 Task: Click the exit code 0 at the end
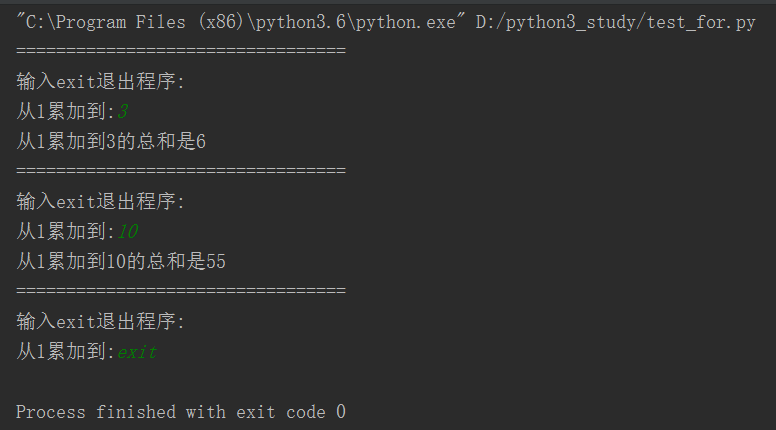point(340,412)
